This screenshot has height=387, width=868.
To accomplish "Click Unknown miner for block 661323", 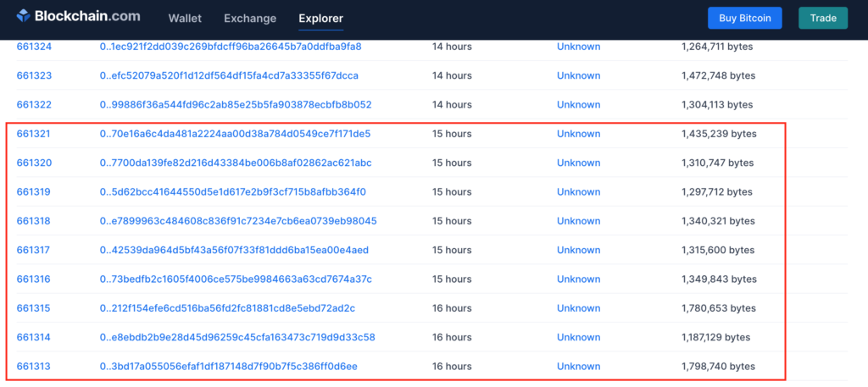I will click(x=578, y=75).
